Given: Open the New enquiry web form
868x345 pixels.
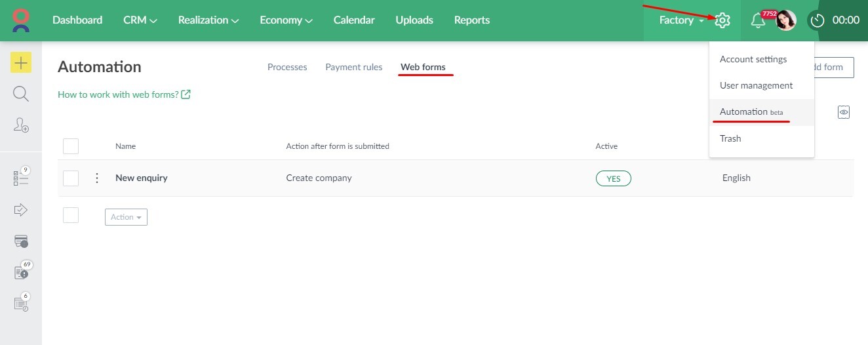Looking at the screenshot, I should click(x=142, y=178).
